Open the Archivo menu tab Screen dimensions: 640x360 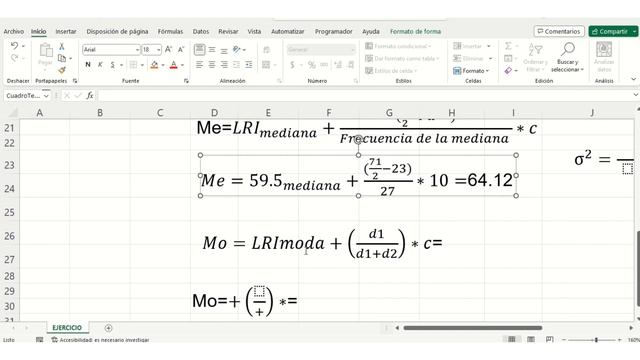(14, 31)
